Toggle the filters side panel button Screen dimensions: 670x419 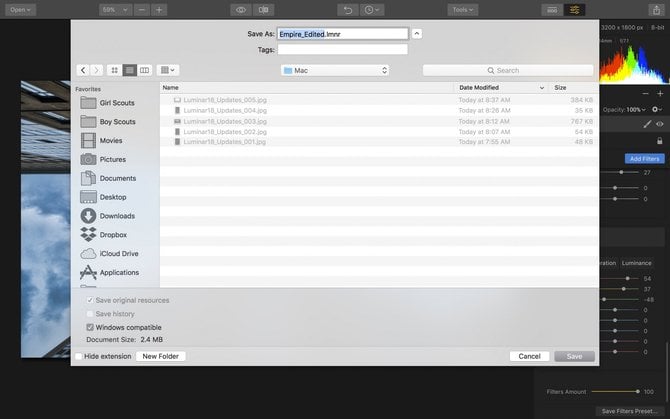click(x=575, y=10)
